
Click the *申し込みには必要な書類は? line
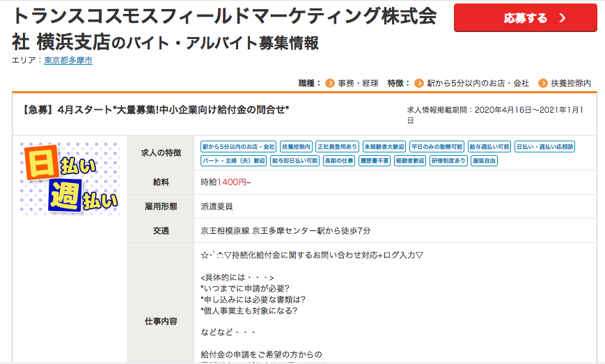point(253,299)
